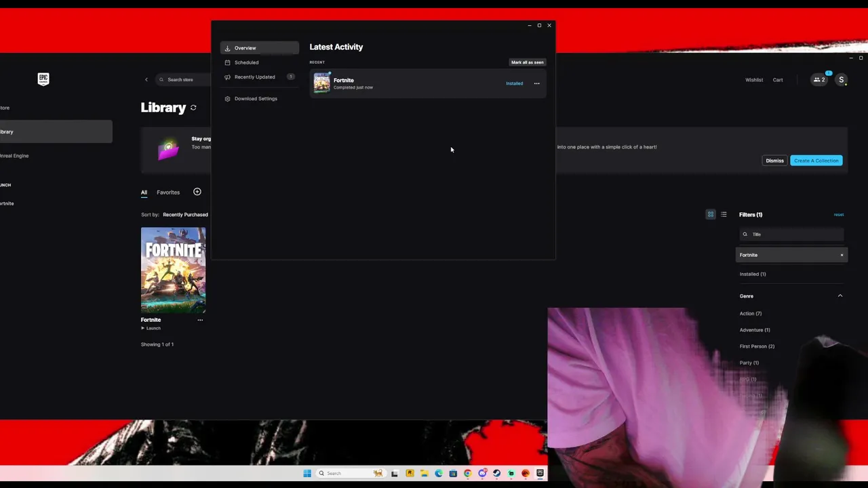
Task: Open the Recently Purchased sort dropdown
Action: coord(185,215)
